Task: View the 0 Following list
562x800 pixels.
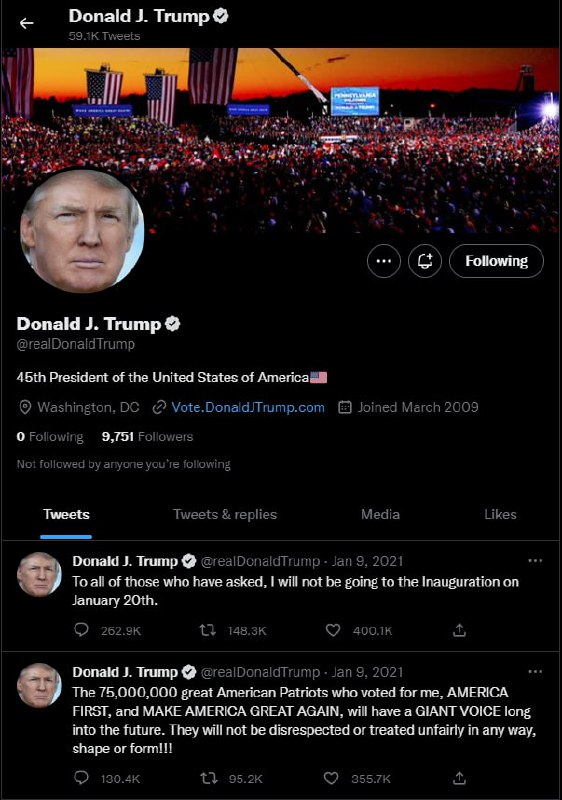Action: pyautogui.click(x=49, y=437)
